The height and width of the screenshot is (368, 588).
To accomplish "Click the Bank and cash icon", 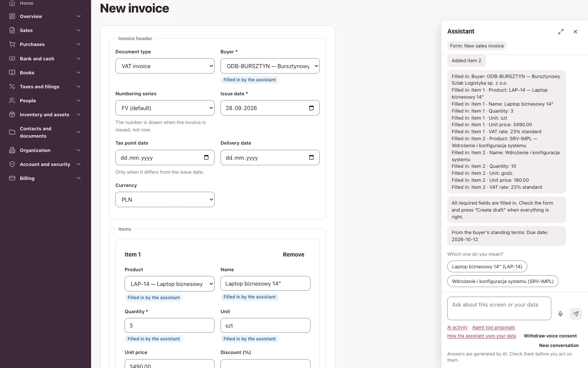I will click(12, 59).
